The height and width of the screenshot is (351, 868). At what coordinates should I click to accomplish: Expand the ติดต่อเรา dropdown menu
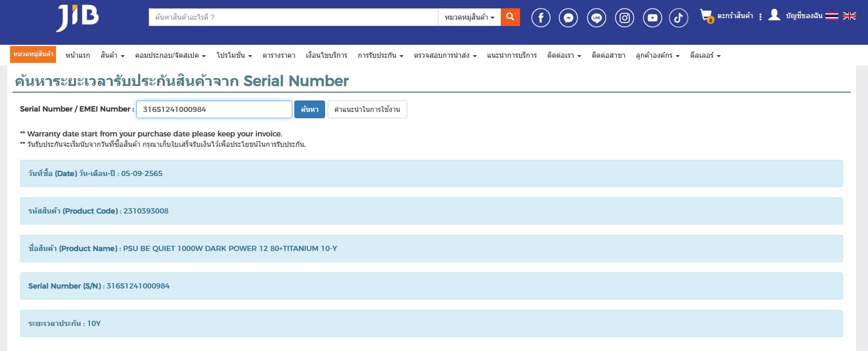(564, 55)
